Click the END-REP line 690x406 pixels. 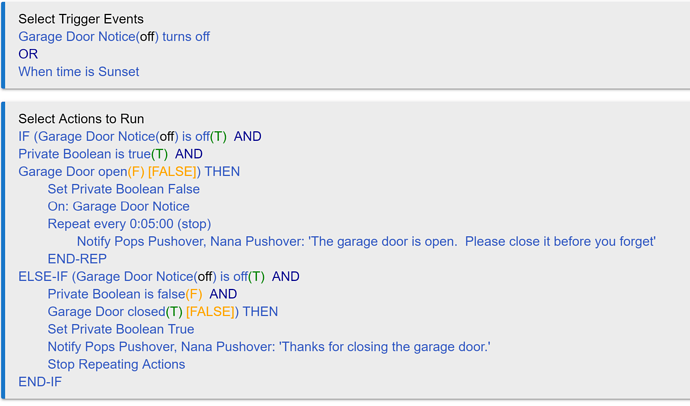coord(77,259)
